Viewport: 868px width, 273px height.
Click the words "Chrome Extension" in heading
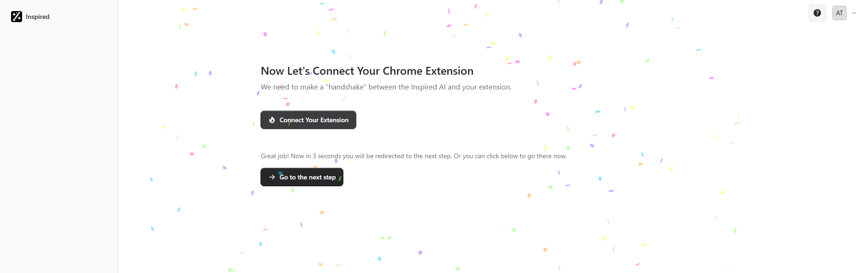(428, 71)
